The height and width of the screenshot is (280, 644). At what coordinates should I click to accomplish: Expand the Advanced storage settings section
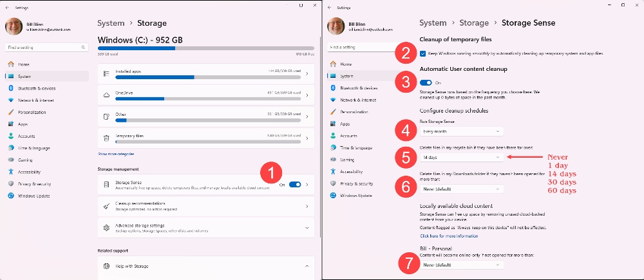tap(307, 228)
